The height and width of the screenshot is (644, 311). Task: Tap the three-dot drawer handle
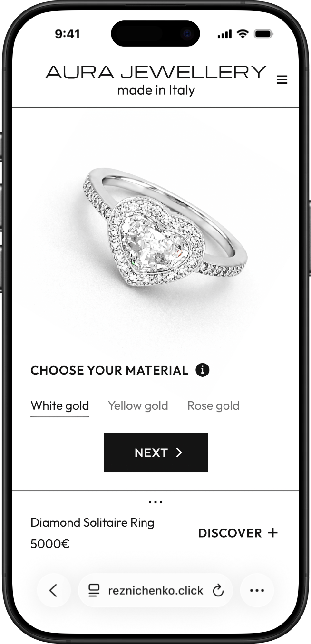pos(155,502)
